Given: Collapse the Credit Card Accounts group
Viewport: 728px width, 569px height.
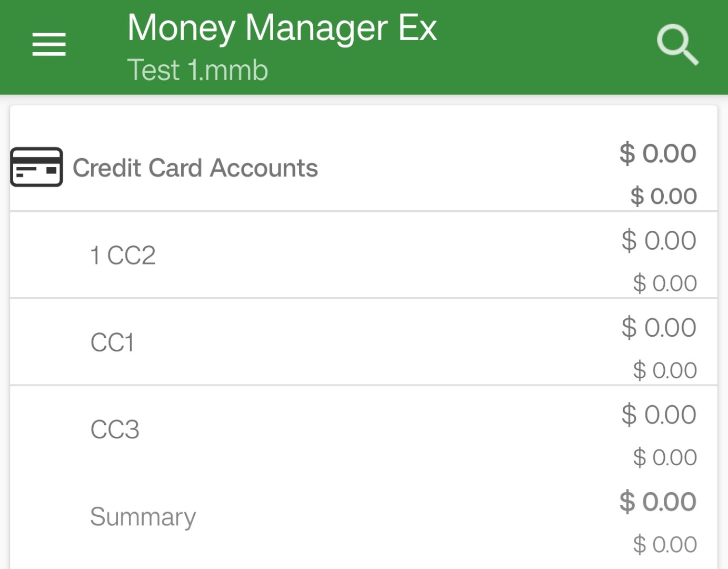Looking at the screenshot, I should coord(195,168).
